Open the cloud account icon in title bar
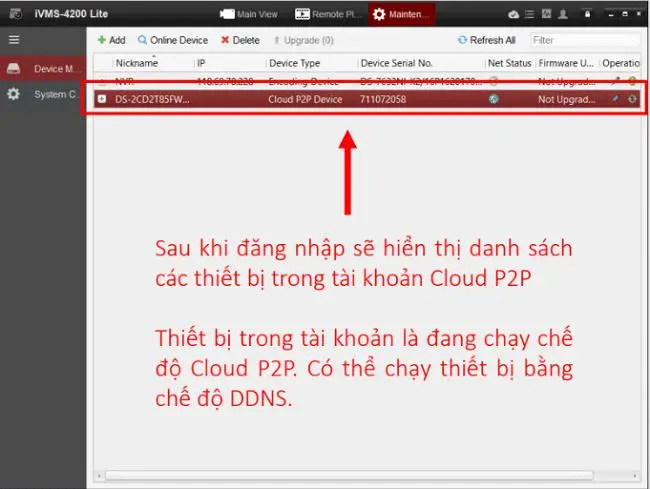 tap(514, 15)
